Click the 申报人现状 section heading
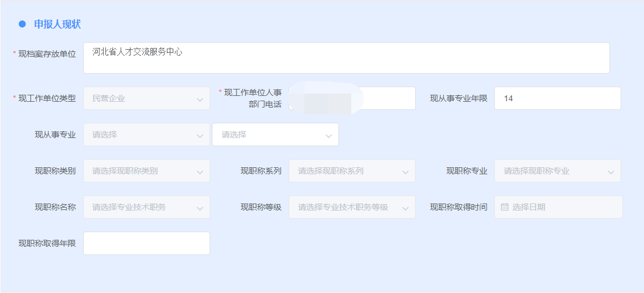 57,24
